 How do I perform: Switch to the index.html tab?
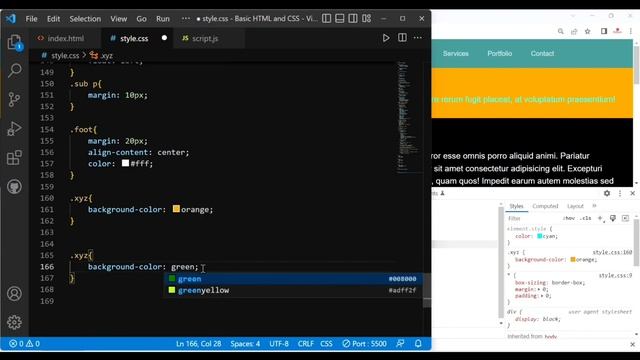tap(65, 38)
